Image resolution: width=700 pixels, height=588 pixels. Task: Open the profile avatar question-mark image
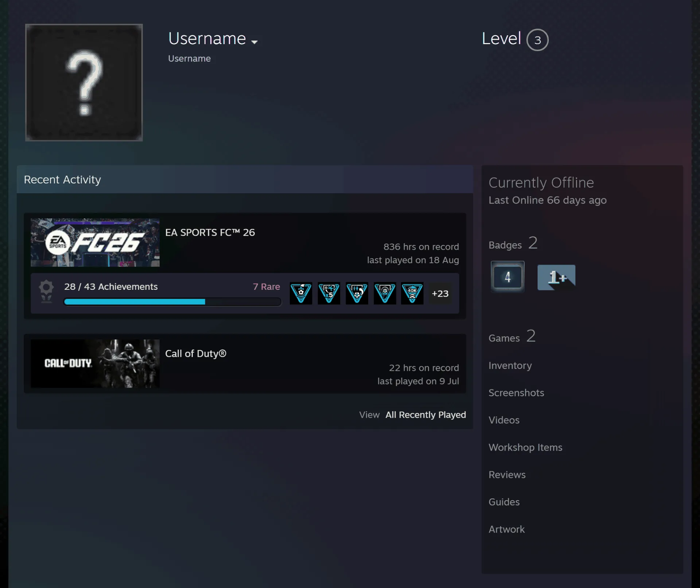pyautogui.click(x=84, y=82)
